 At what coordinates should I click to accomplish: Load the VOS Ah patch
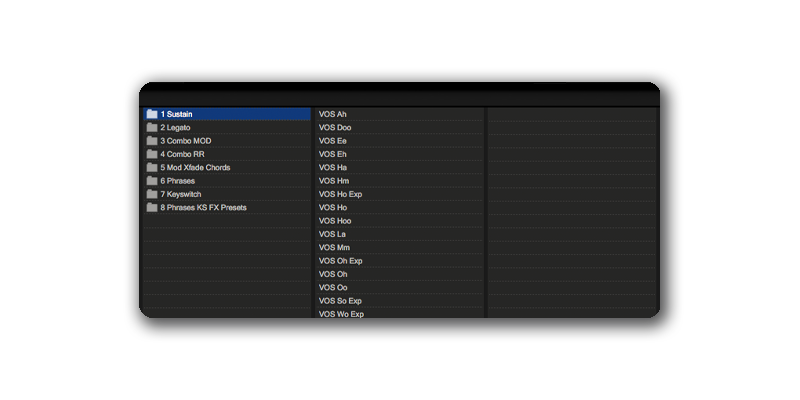pyautogui.click(x=333, y=114)
